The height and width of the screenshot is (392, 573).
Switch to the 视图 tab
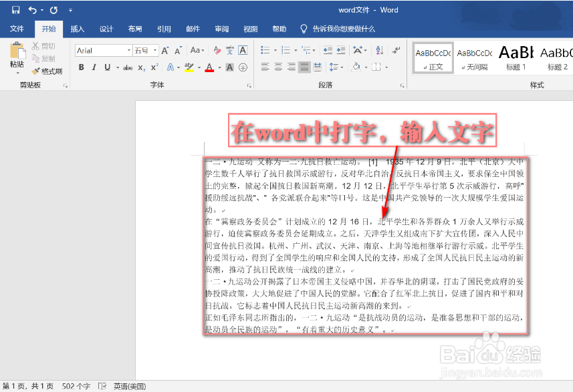(251, 29)
